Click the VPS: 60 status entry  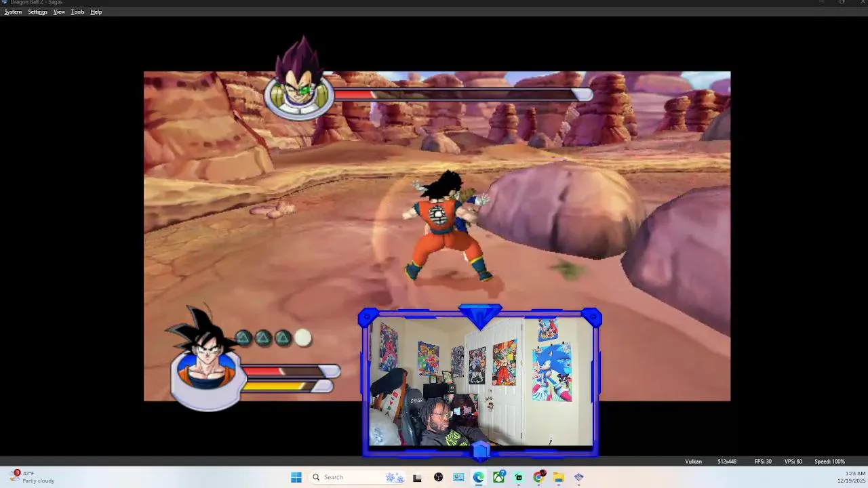tap(793, 462)
